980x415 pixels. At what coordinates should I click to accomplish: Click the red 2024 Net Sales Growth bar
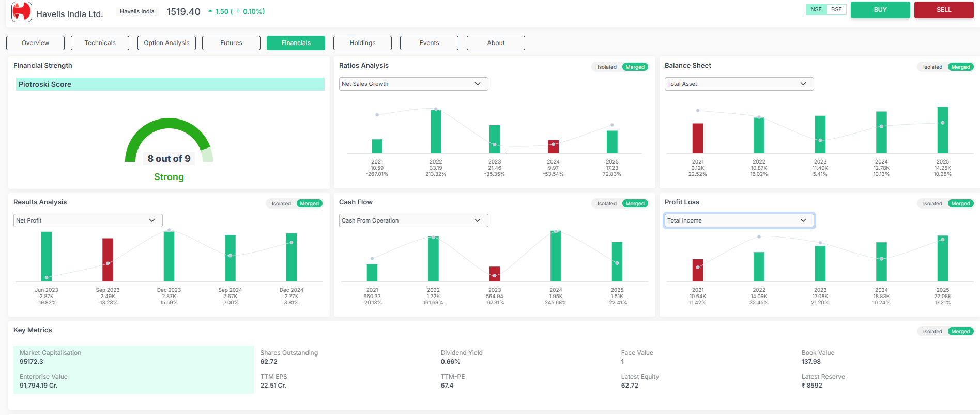coord(553,146)
